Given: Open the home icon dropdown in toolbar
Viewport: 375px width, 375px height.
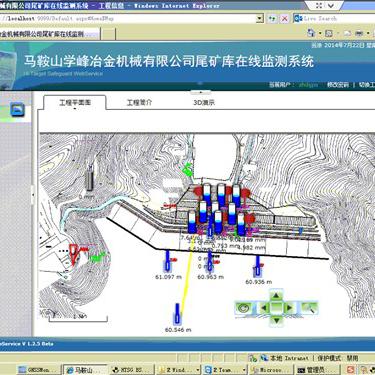Looking at the screenshot, I should [x=320, y=33].
